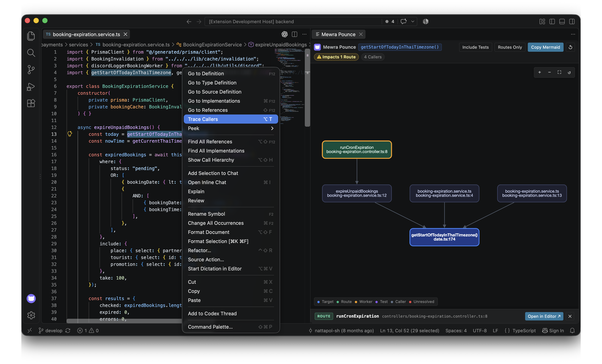
Task: Choose Rename Symbol
Action: tap(231, 214)
